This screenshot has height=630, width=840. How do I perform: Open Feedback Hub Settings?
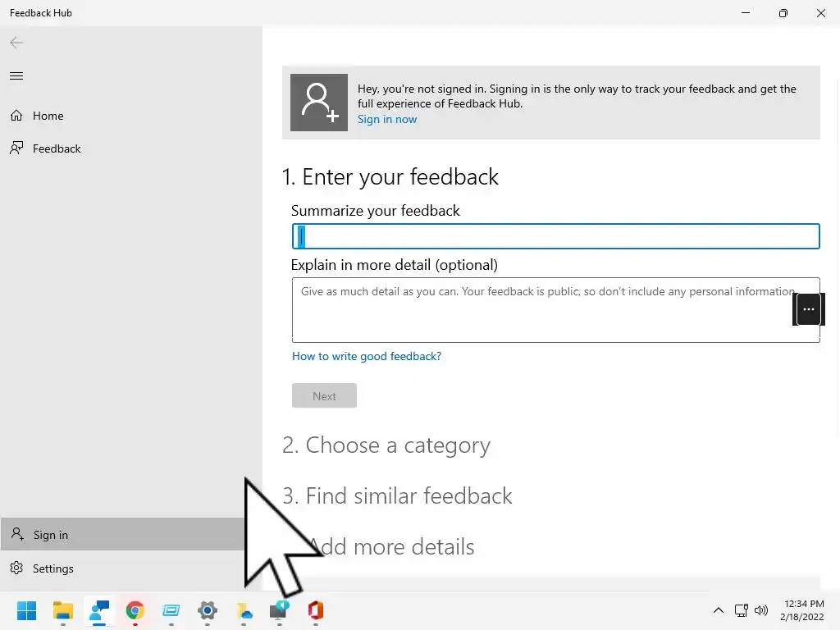122,568
